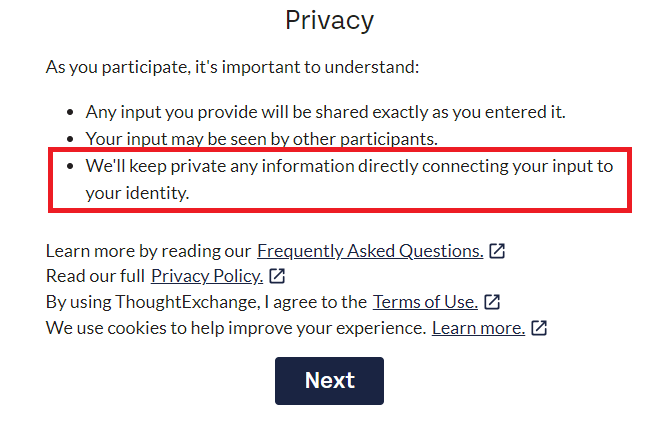Click external-link icon beside Learn more
The image size is (656, 421).
[x=539, y=328]
